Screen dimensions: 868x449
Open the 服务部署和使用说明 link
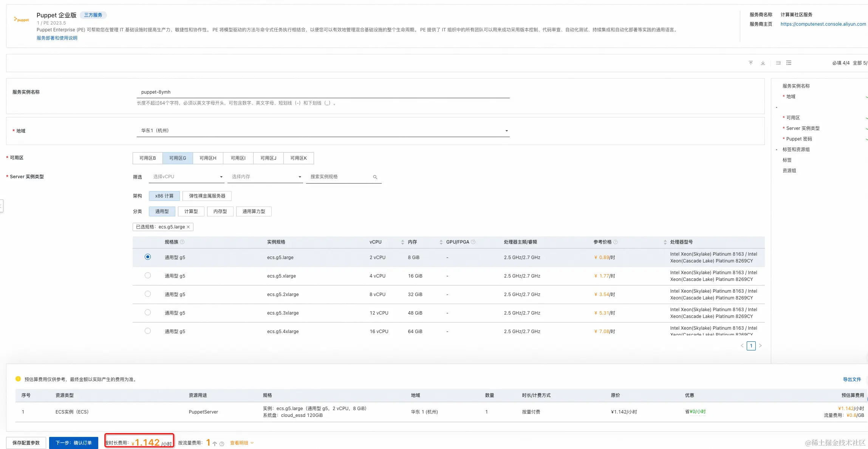(x=57, y=38)
